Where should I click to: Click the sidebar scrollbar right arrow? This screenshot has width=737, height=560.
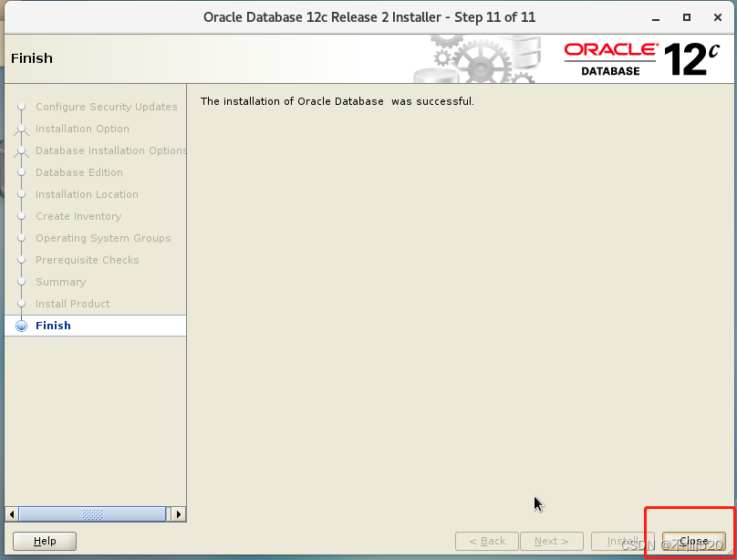(x=178, y=514)
